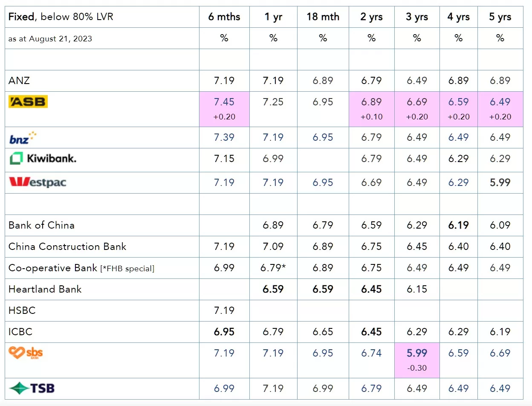Select ASB 1 year rate 7.25
This screenshot has width=532, height=406.
(274, 102)
